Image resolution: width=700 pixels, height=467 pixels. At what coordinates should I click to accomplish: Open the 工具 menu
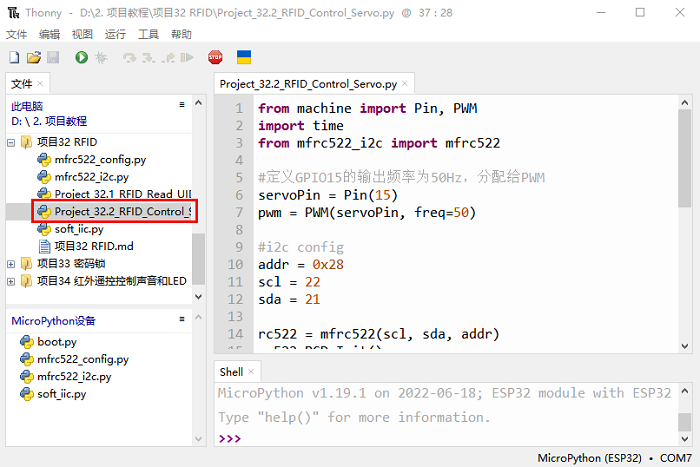pos(148,34)
